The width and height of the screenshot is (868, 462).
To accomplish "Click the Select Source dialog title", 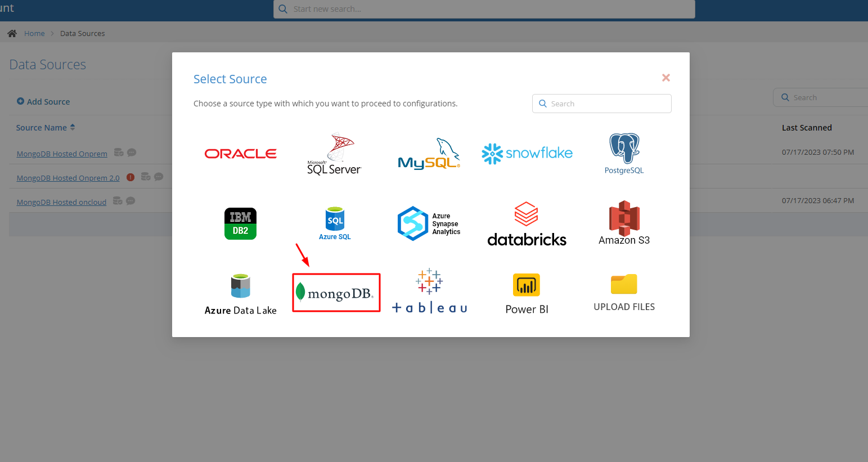I will click(x=230, y=79).
